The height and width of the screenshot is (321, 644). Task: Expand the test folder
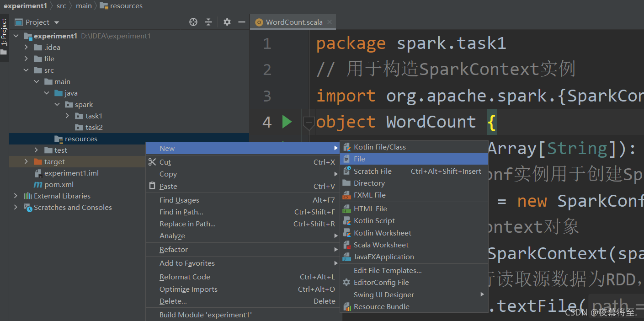pyautogui.click(x=37, y=150)
